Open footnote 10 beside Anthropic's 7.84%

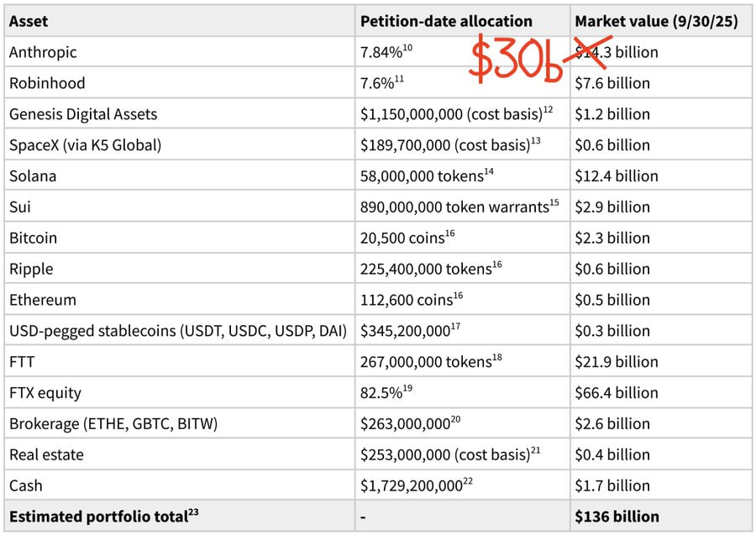point(407,48)
